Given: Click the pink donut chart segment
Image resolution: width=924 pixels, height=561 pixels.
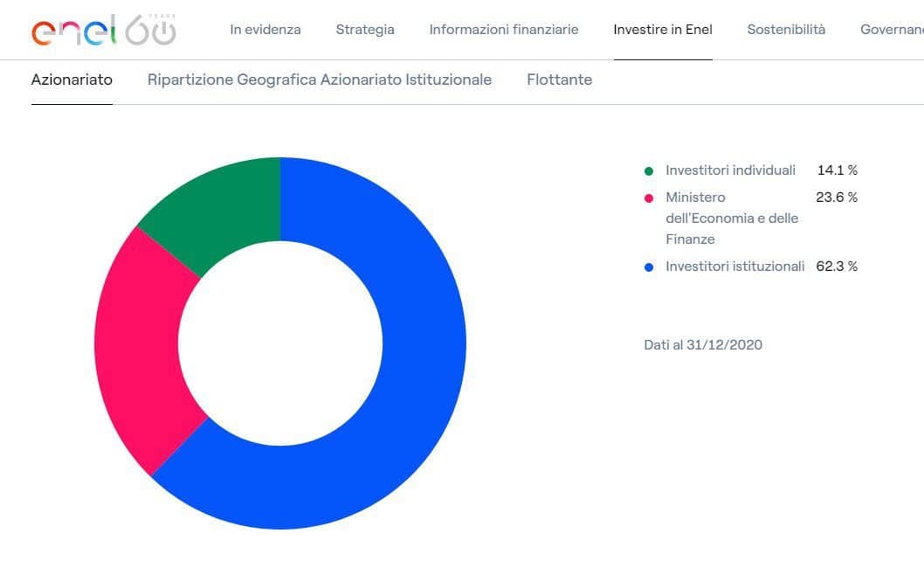Looking at the screenshot, I should pos(140,350).
